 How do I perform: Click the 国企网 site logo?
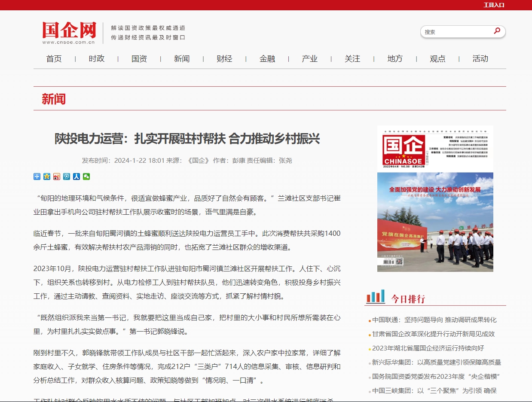coord(69,33)
